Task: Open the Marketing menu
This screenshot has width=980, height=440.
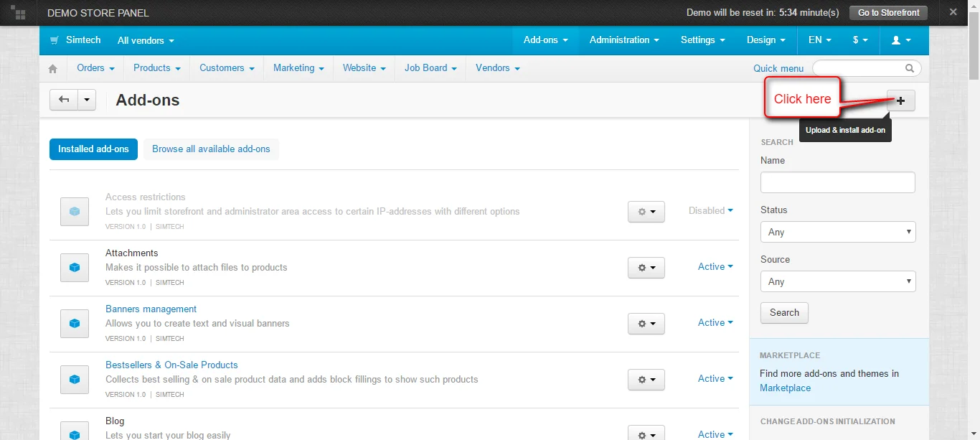Action: (x=298, y=68)
